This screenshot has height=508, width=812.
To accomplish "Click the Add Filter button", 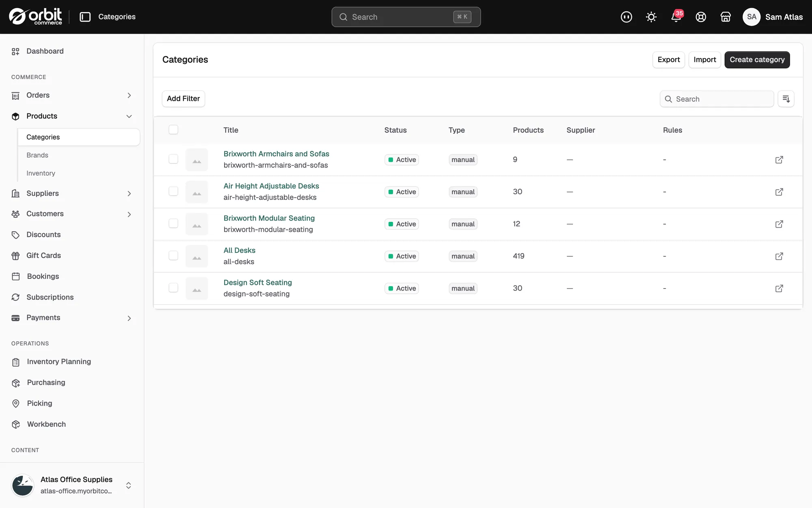I will point(183,99).
